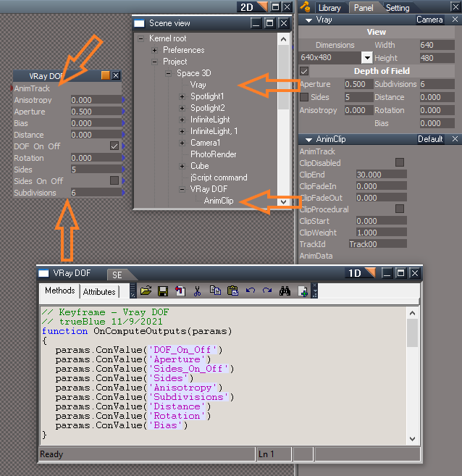Click the Copy icon in script editor
The height and width of the screenshot is (476, 462).
coord(215,291)
